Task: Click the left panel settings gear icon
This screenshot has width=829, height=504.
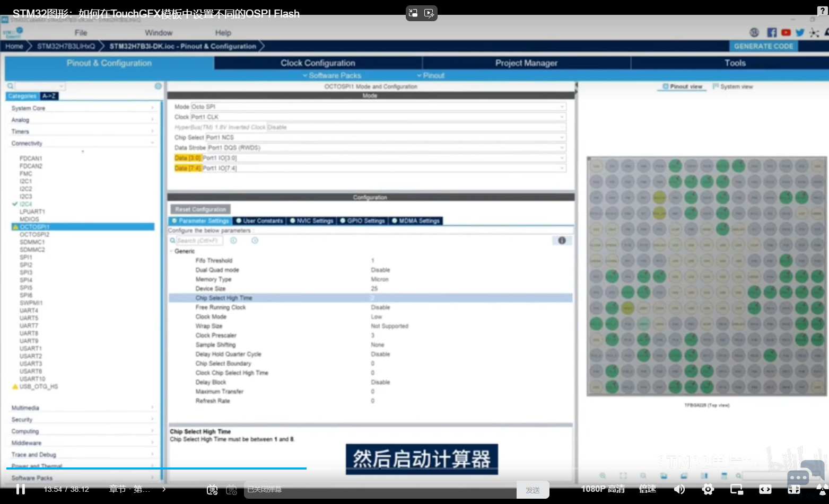Action: pos(158,86)
